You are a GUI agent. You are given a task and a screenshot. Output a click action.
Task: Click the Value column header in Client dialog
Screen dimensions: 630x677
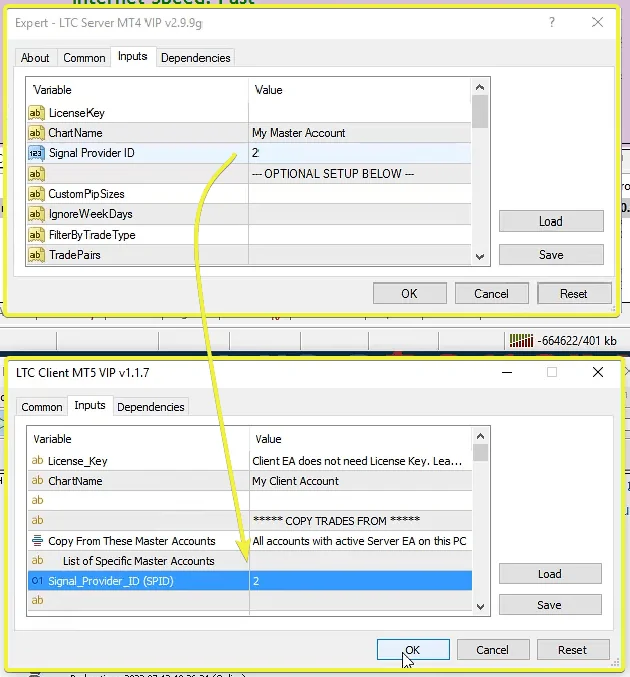[x=360, y=439]
